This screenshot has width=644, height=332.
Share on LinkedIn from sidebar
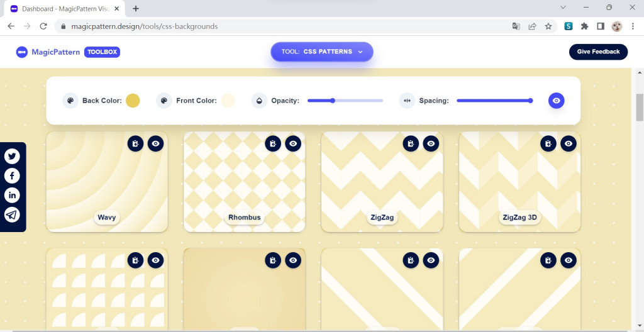coord(13,195)
